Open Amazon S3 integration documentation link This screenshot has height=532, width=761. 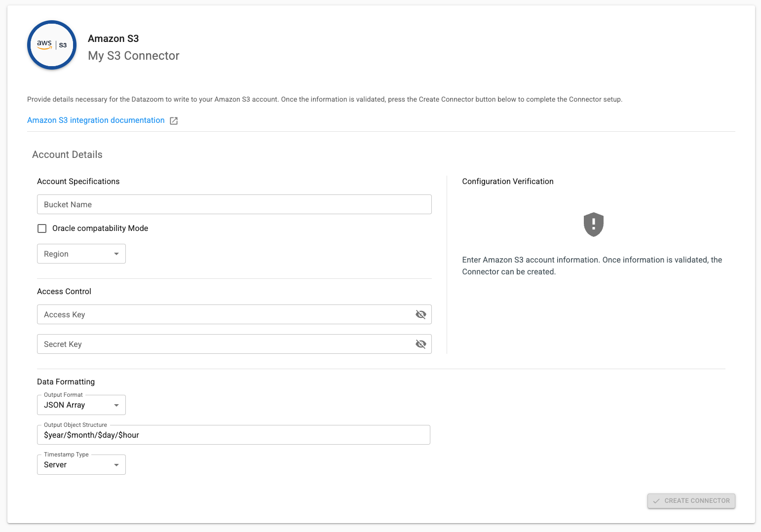pyautogui.click(x=96, y=120)
